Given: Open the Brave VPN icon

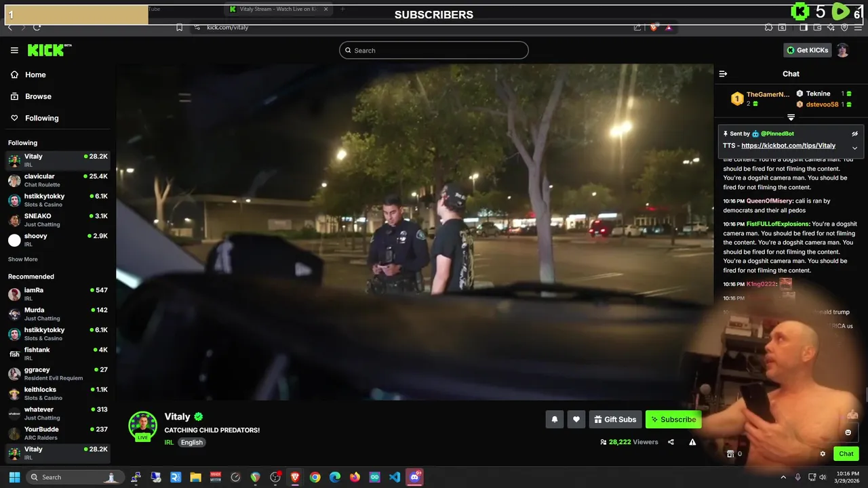Looking at the screenshot, I should point(844,27).
